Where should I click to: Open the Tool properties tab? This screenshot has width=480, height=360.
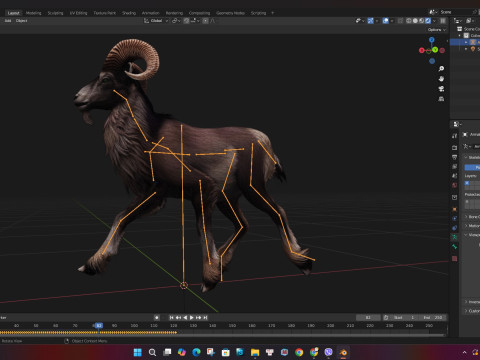click(455, 136)
